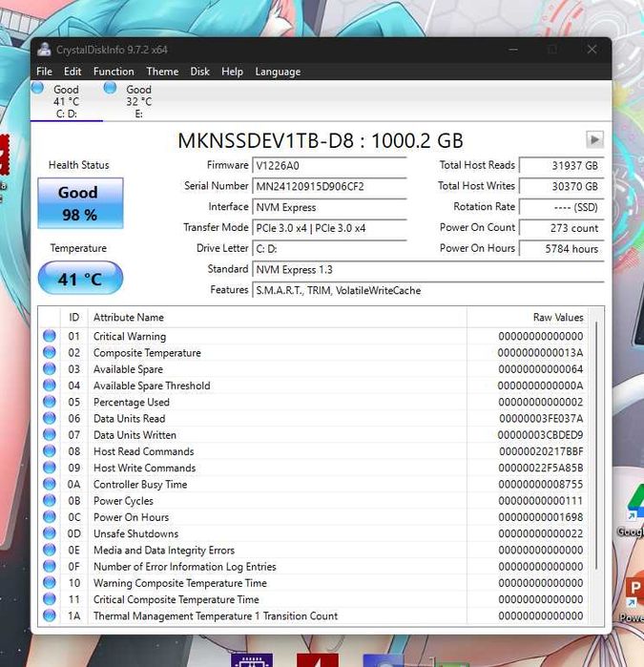Select the E: disk tab
The image size is (644, 667).
tap(138, 101)
